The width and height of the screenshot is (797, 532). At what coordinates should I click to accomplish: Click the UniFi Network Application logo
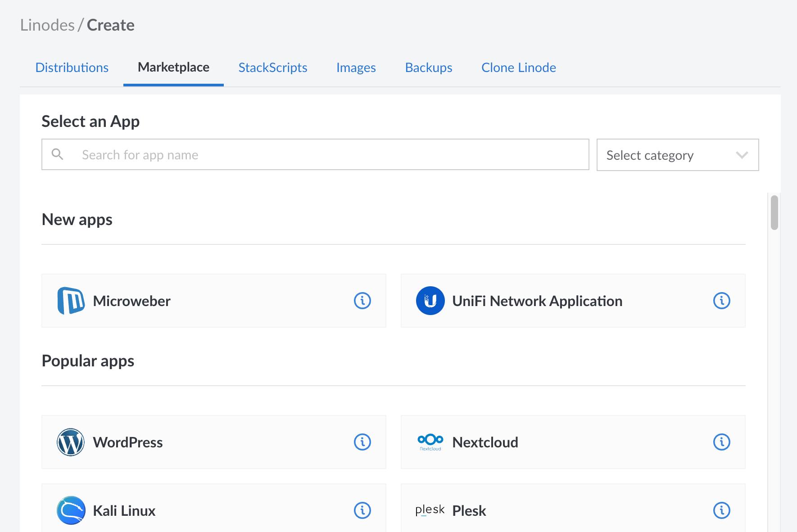[x=430, y=301]
